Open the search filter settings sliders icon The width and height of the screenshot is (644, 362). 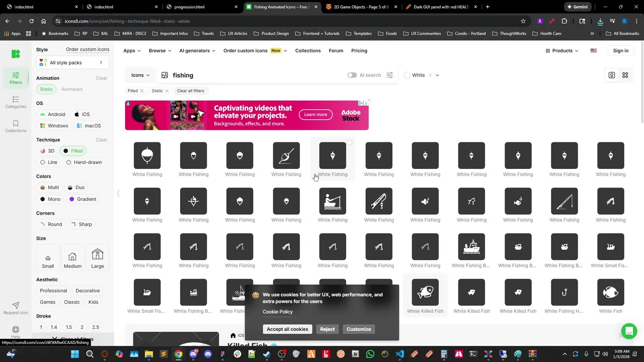(x=389, y=75)
